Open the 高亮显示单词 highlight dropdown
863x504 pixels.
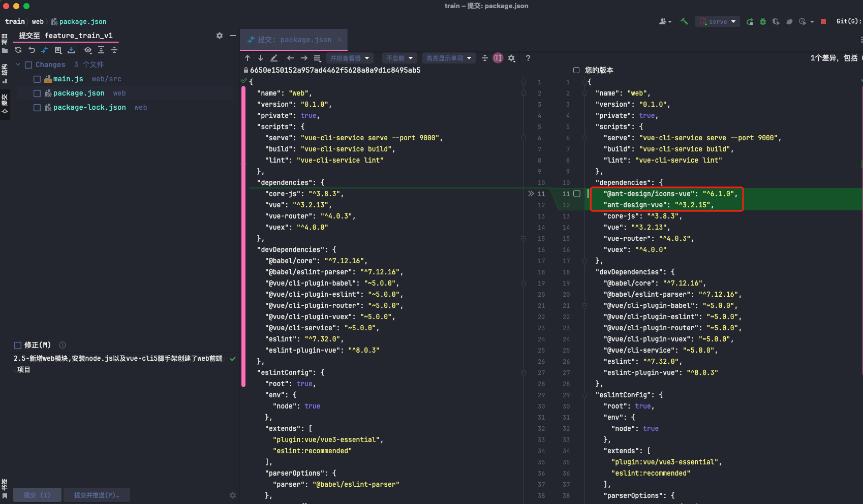coord(449,58)
